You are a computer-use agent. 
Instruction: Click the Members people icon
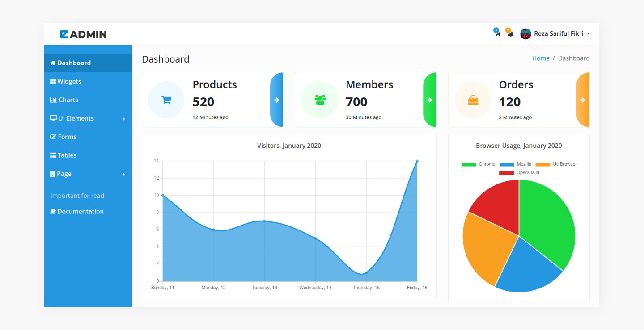tap(320, 100)
